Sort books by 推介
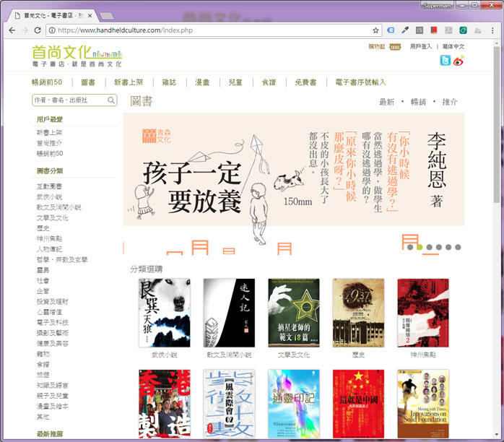 tap(450, 102)
